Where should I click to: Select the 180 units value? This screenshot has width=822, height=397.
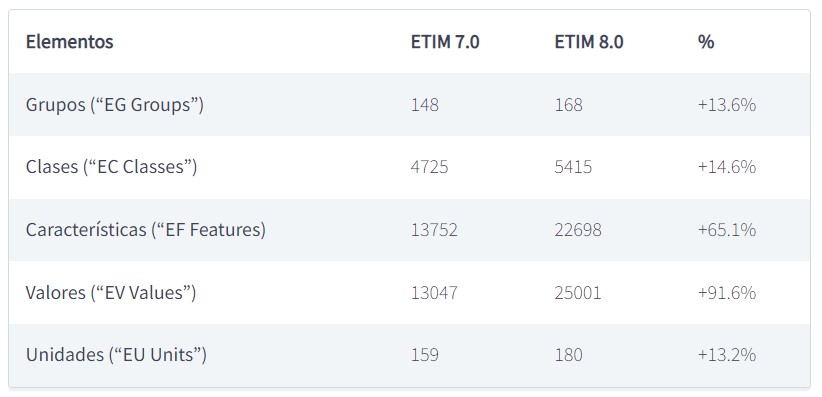coord(568,355)
